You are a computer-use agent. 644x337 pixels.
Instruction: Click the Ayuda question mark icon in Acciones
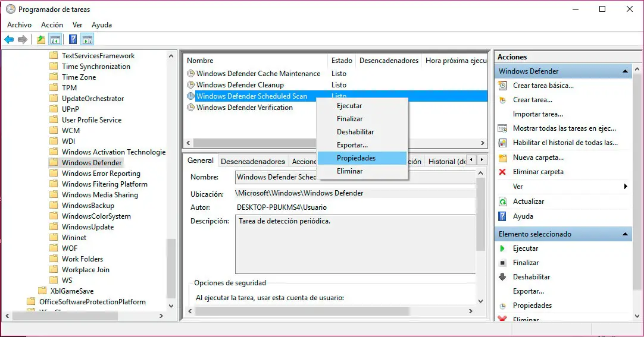(x=502, y=216)
